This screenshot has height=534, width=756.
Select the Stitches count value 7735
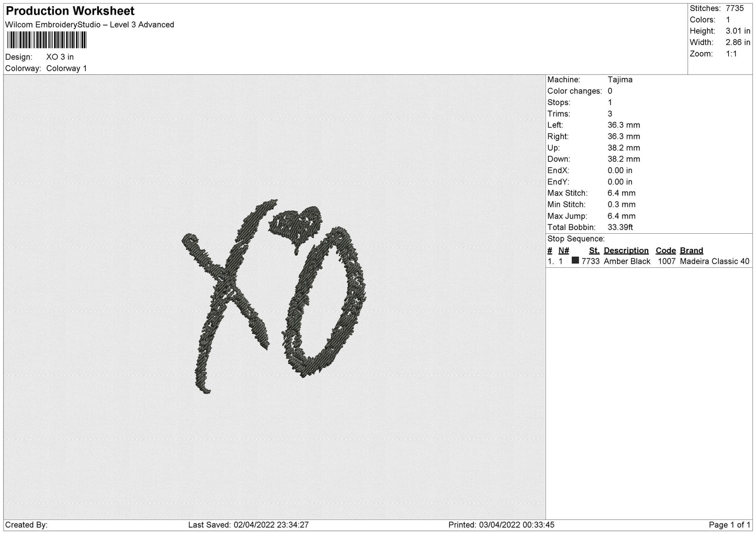click(734, 8)
